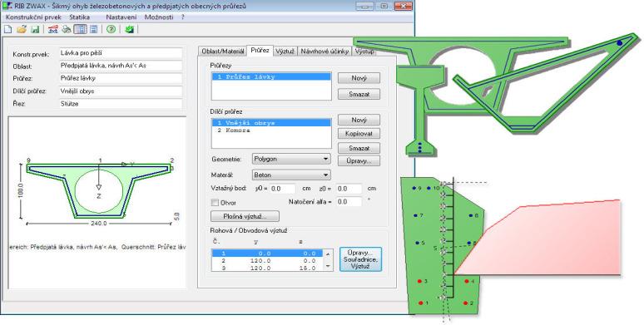The image size is (644, 325).
Task: Switch to the Oblast/Materiál tab
Action: click(222, 52)
